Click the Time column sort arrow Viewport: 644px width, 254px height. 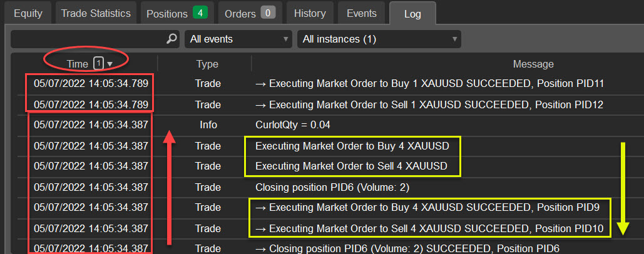click(110, 64)
